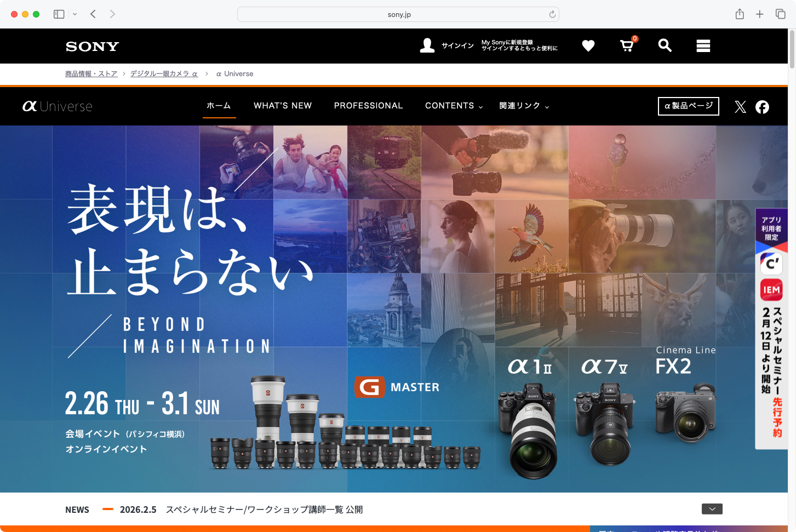Click the heart favorites icon

(x=588, y=46)
